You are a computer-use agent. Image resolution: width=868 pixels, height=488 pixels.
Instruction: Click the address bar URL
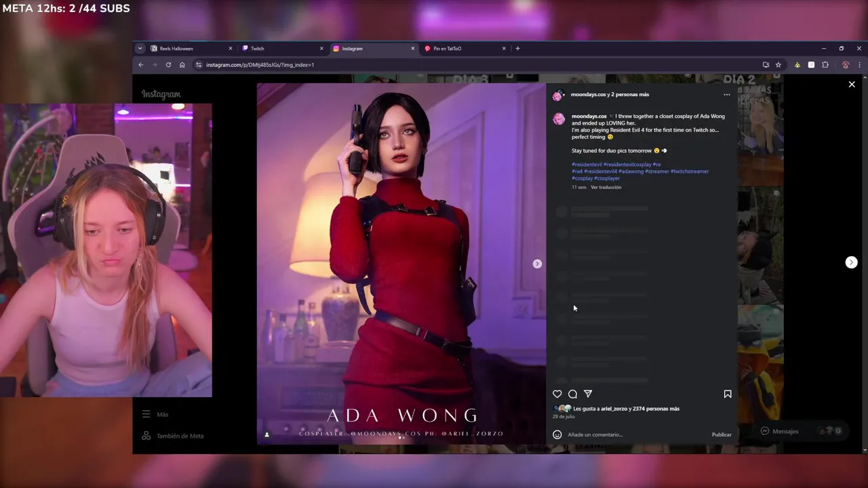[260, 65]
